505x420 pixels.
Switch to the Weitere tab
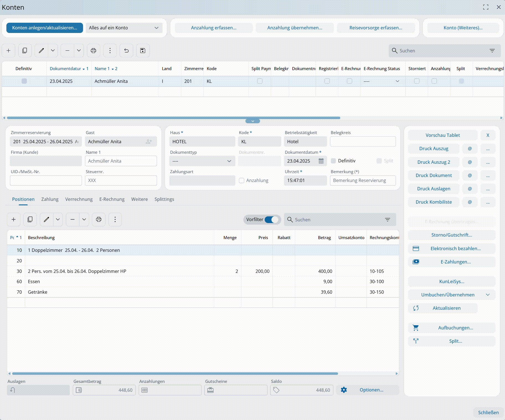[x=140, y=199]
